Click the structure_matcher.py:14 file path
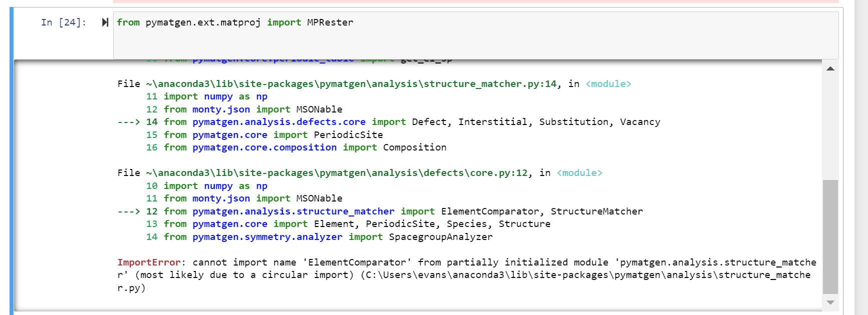This screenshot has width=868, height=315. 351,84
